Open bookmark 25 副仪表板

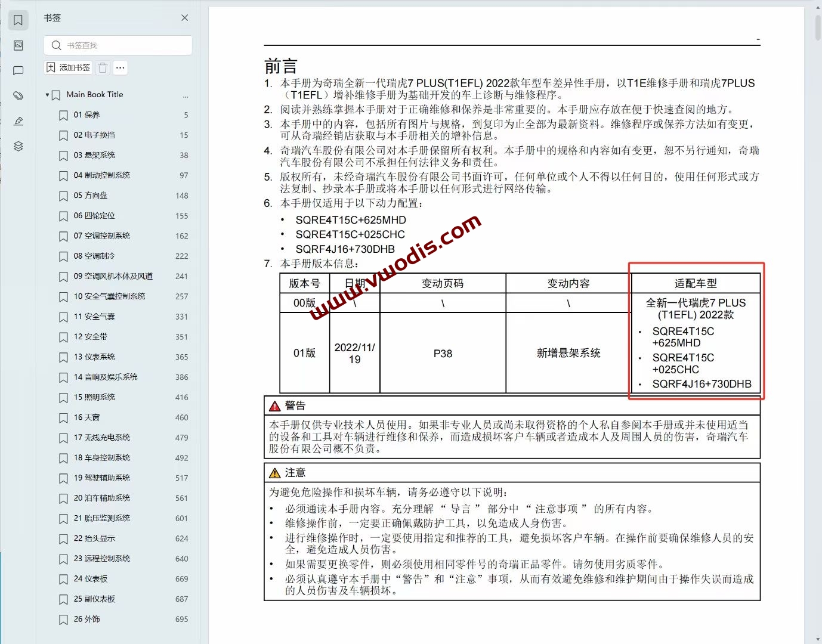pos(94,599)
